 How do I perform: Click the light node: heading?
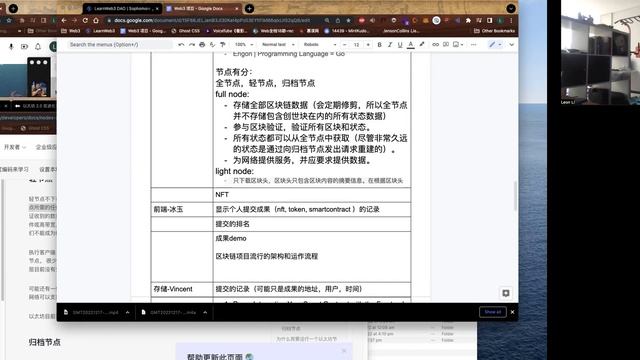click(x=234, y=171)
